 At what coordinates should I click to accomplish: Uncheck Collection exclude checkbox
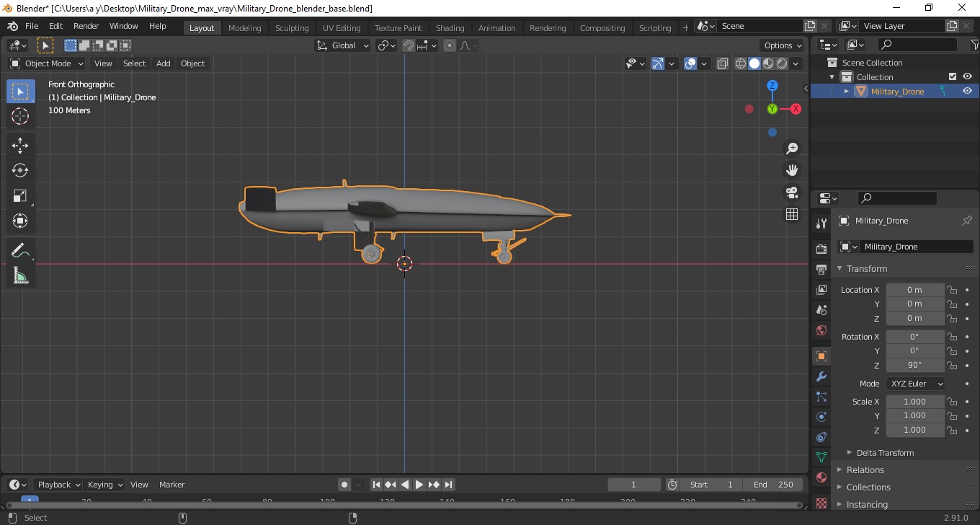click(953, 76)
